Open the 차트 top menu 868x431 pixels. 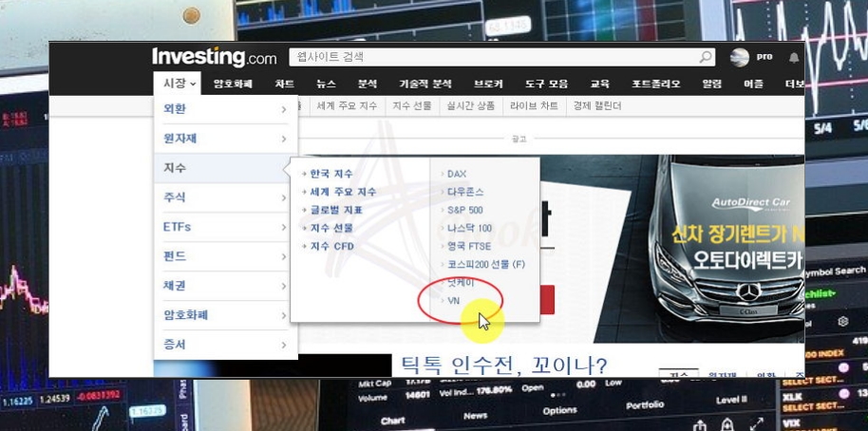[x=285, y=84]
